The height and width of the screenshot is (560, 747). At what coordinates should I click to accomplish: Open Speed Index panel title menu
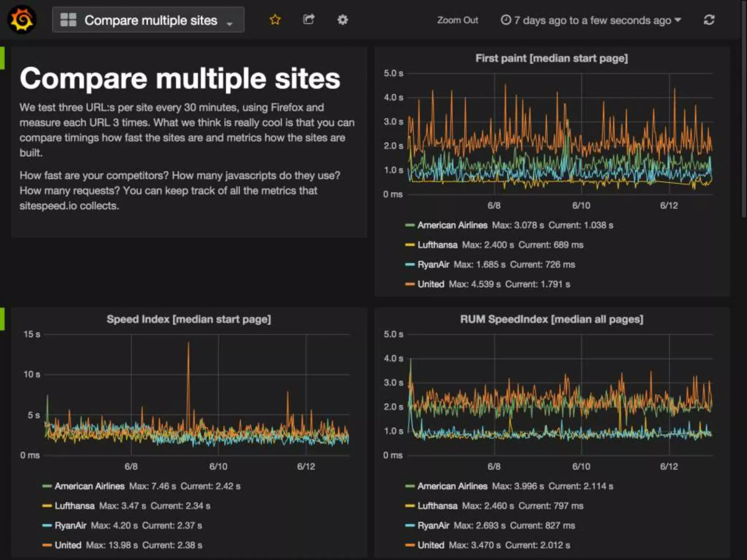click(189, 319)
